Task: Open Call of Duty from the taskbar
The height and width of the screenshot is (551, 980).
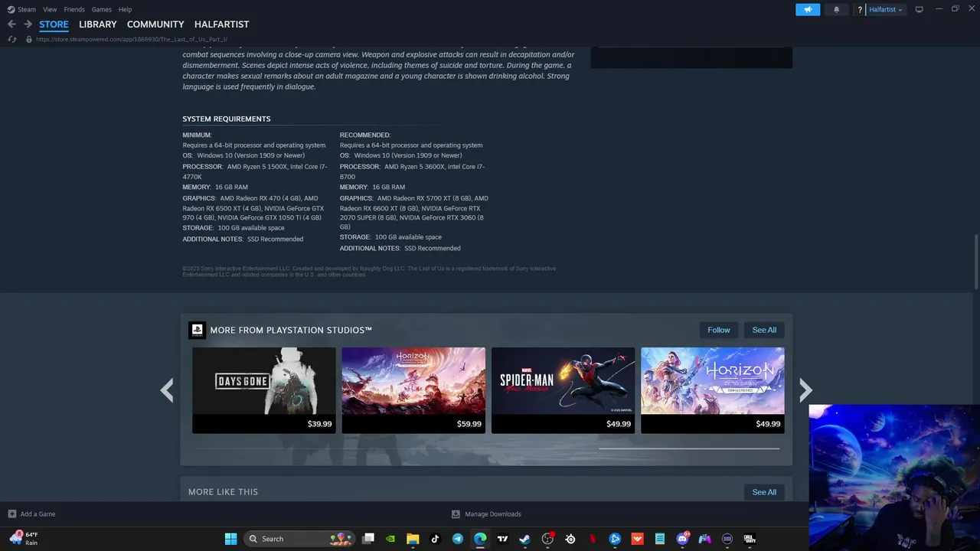Action: pyautogui.click(x=750, y=539)
